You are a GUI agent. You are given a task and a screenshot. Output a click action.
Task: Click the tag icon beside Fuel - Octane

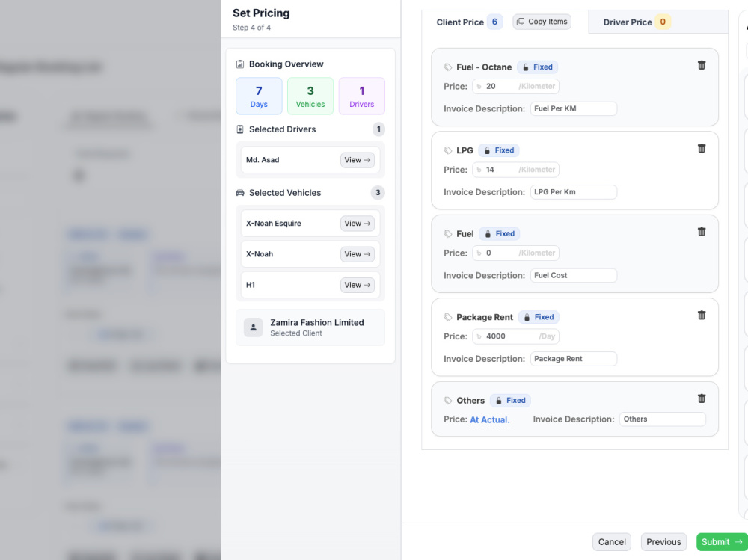point(447,67)
